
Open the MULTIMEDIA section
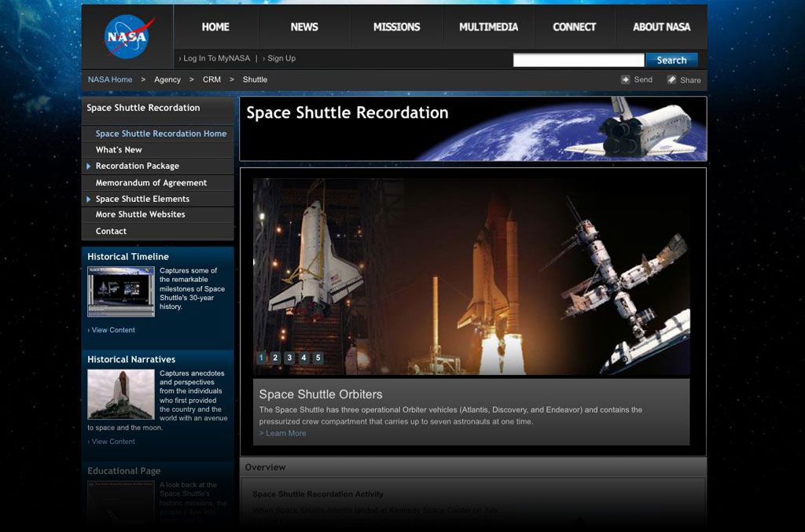(x=489, y=26)
